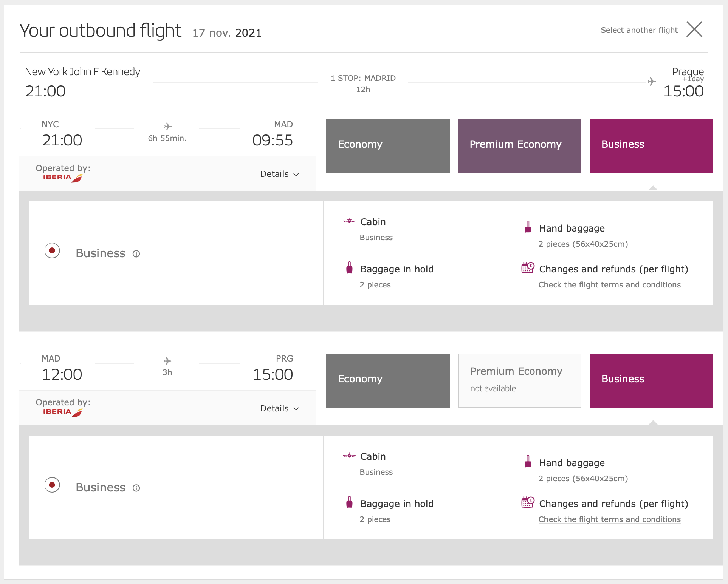Click the cabin airplane icon for NYC-MAD flight
The image size is (728, 584).
tap(350, 222)
